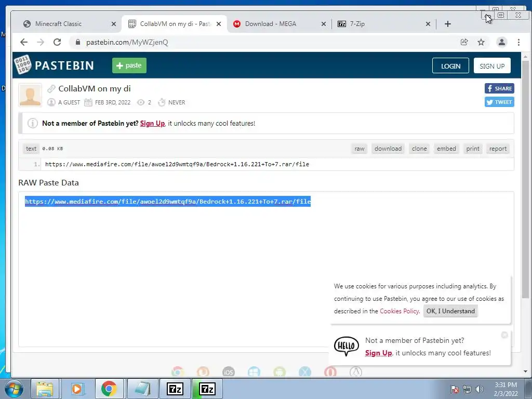
Task: Click the embed button
Action: [446, 149]
